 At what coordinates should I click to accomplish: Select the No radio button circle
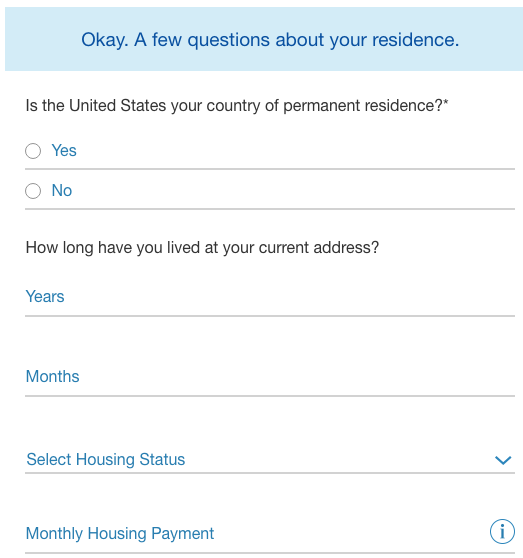pyautogui.click(x=33, y=191)
